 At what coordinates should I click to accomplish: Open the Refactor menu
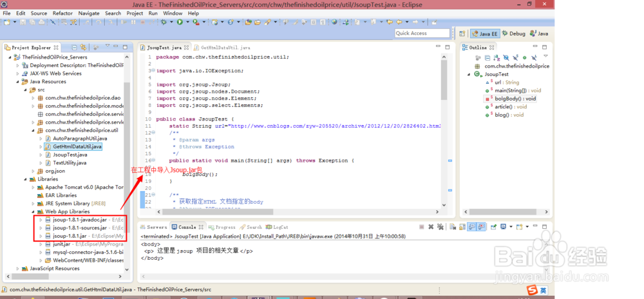(63, 13)
